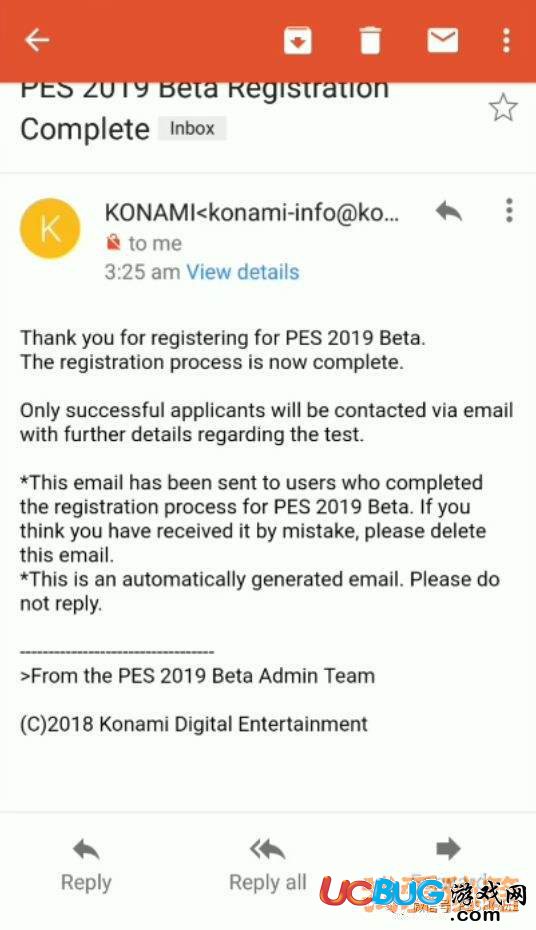Open the message options three-dot menu
Screen dimensions: 536x930
point(509,211)
